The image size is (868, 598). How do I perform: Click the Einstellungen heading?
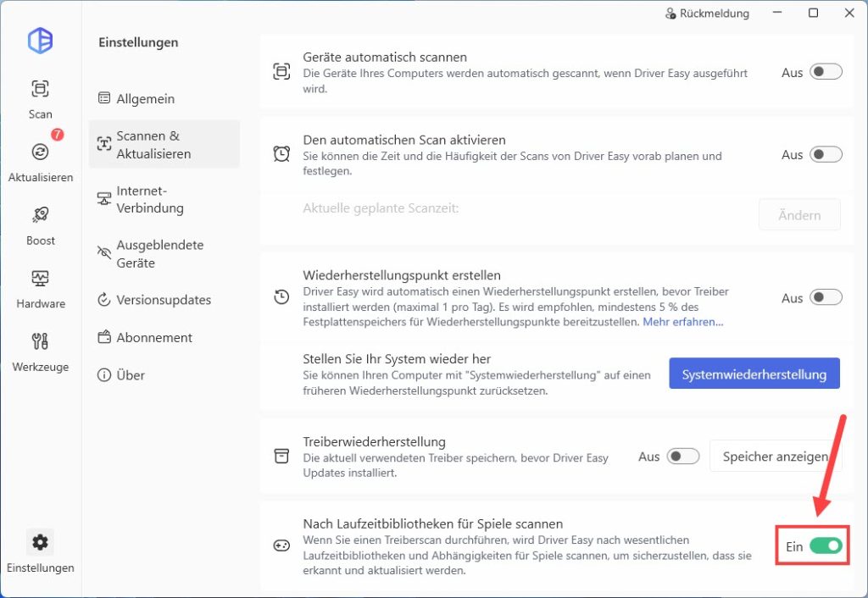(138, 42)
